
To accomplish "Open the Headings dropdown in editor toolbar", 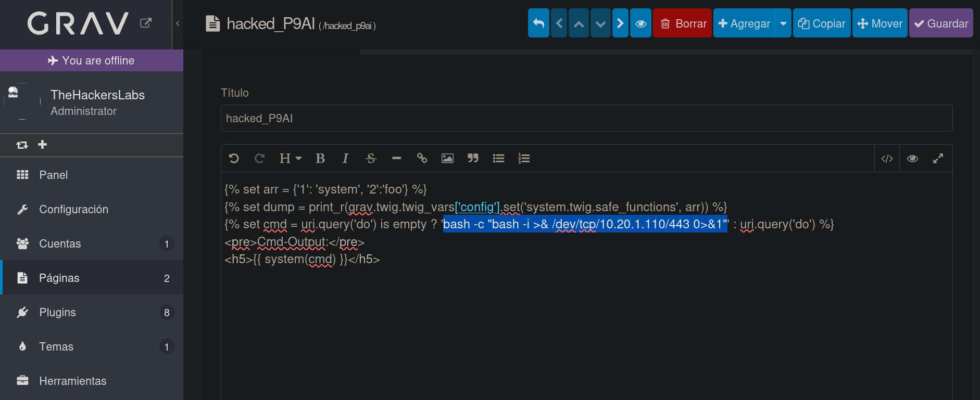I will [x=290, y=158].
